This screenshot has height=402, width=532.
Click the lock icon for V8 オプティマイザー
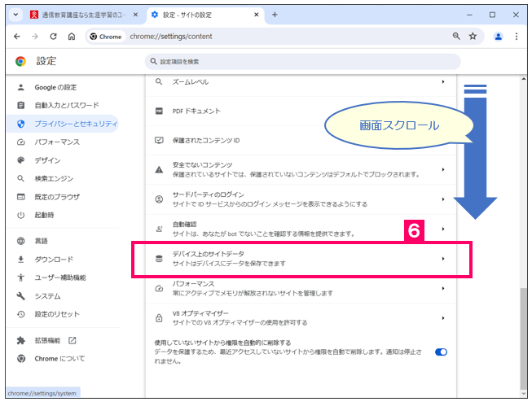(159, 318)
